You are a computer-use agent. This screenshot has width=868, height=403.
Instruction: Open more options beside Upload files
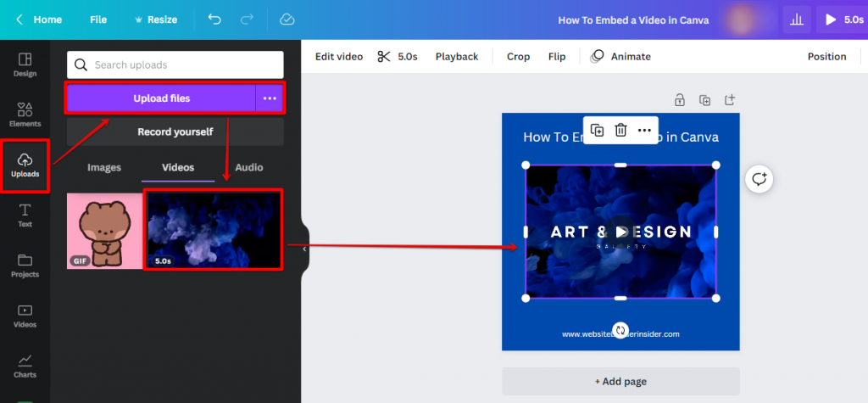coord(270,98)
